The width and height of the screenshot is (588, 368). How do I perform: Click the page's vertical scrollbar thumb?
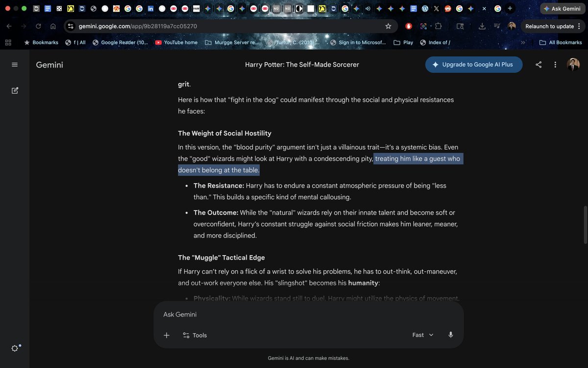[585, 225]
